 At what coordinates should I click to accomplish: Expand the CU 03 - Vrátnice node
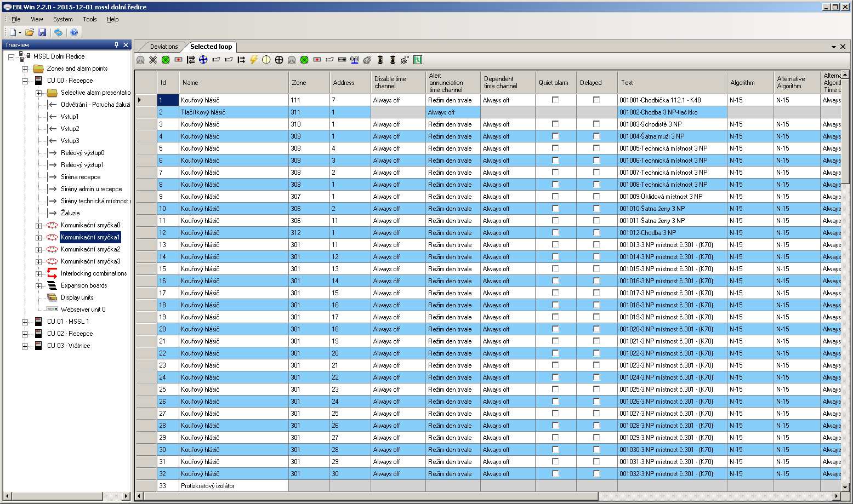(25, 346)
